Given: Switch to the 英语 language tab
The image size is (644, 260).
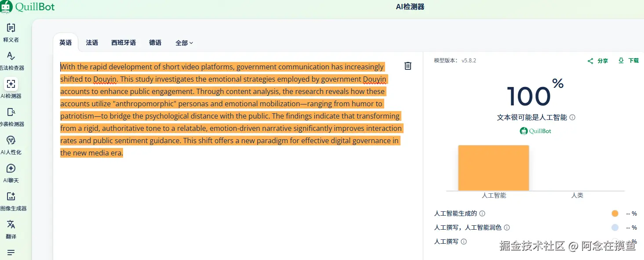Looking at the screenshot, I should pyautogui.click(x=65, y=43).
